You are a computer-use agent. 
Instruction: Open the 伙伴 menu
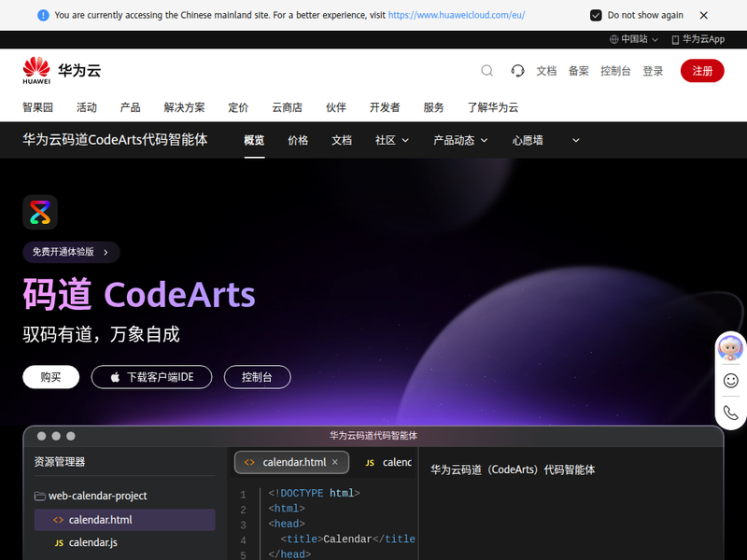click(336, 107)
